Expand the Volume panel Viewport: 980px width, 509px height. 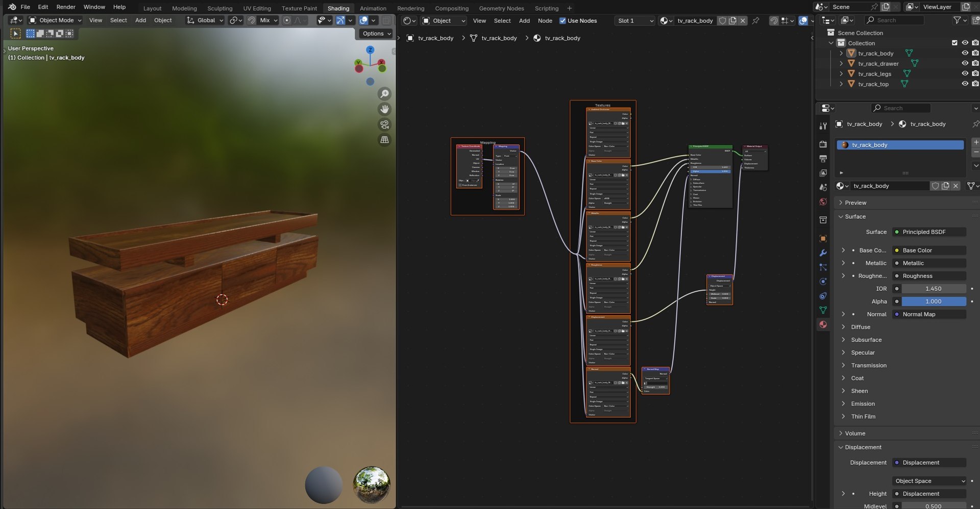point(855,434)
